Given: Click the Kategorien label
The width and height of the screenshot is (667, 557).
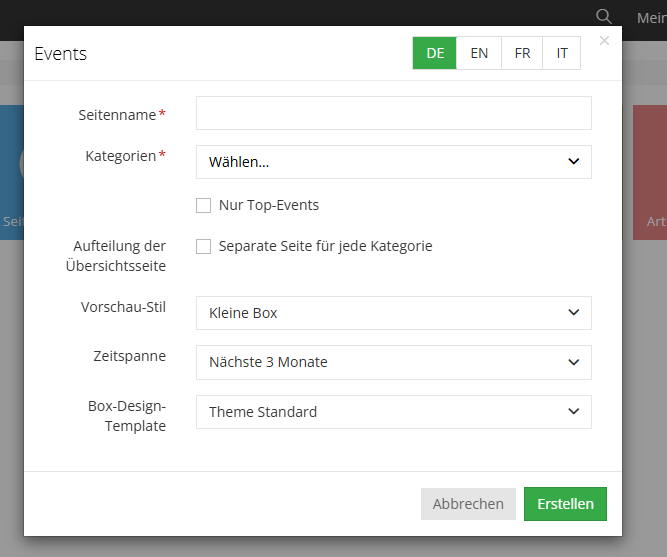Looking at the screenshot, I should click(121, 156).
